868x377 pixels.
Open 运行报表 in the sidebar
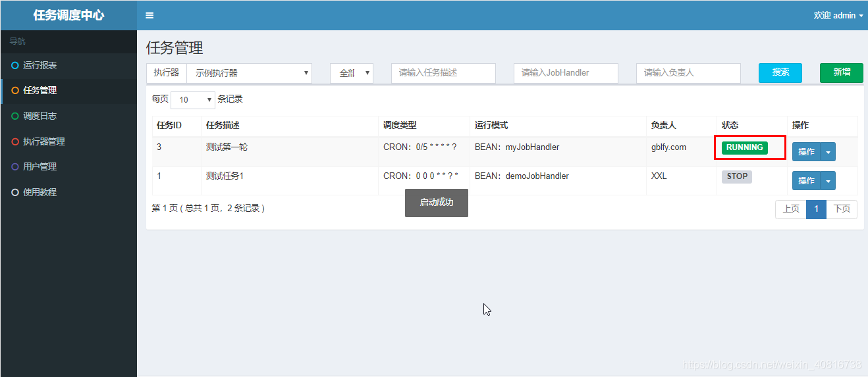click(68, 65)
